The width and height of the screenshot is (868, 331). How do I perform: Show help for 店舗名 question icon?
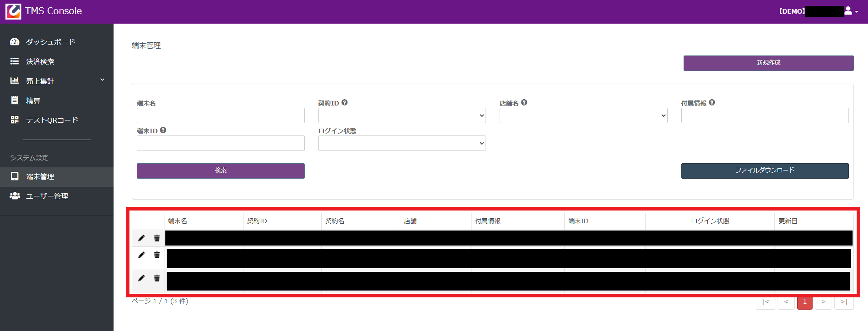[524, 102]
